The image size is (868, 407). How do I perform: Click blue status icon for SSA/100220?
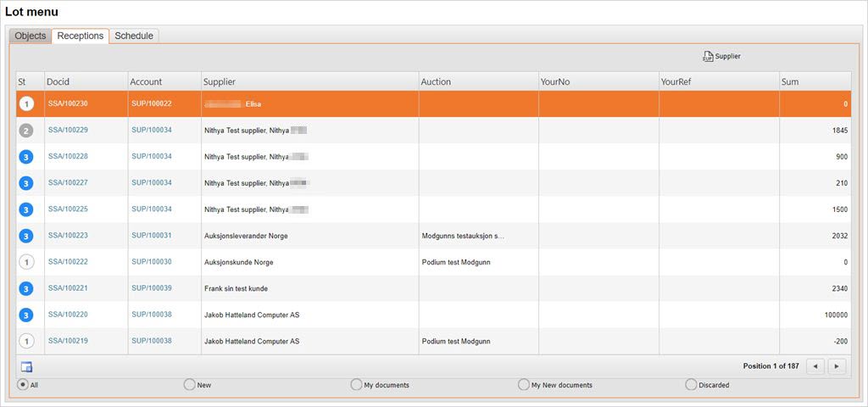(26, 315)
